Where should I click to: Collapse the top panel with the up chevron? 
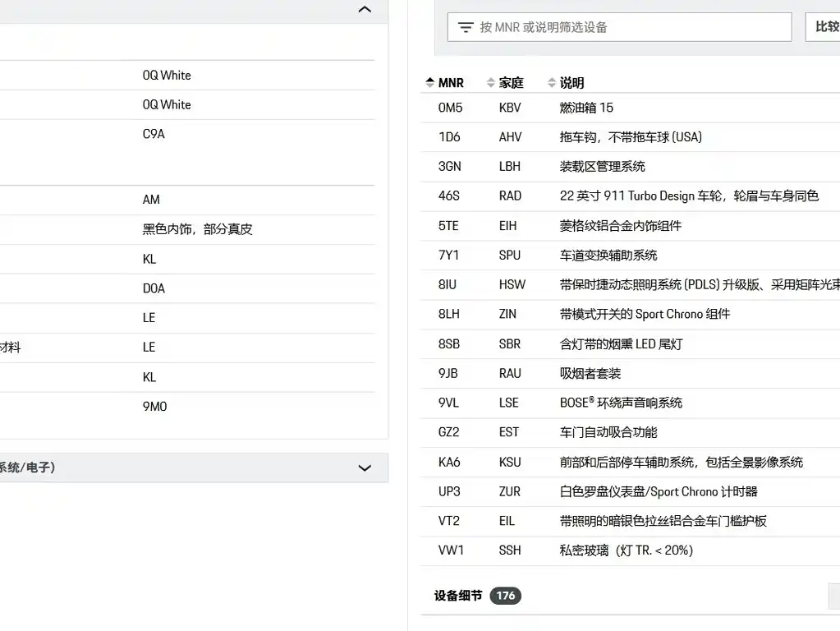click(365, 10)
